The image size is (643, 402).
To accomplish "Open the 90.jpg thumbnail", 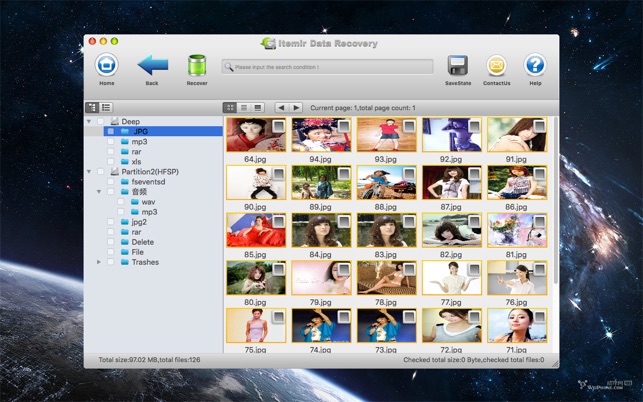I will [x=256, y=183].
